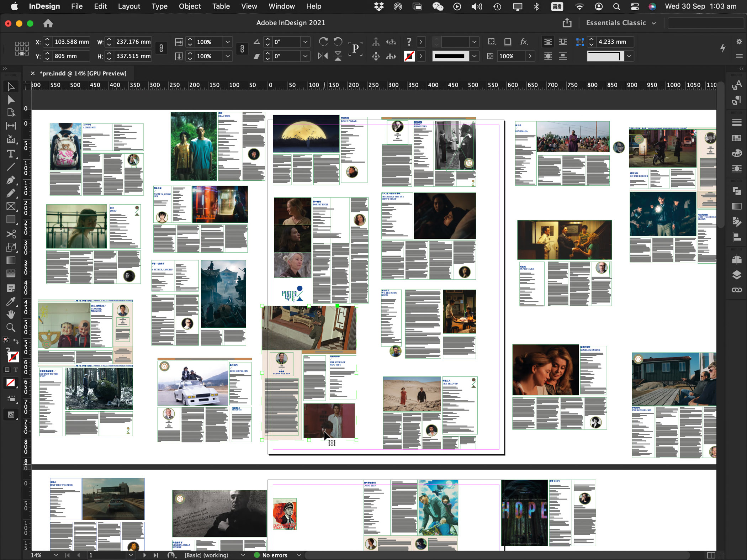Select the Eyedropper tool
Image resolution: width=747 pixels, height=560 pixels.
(11, 301)
